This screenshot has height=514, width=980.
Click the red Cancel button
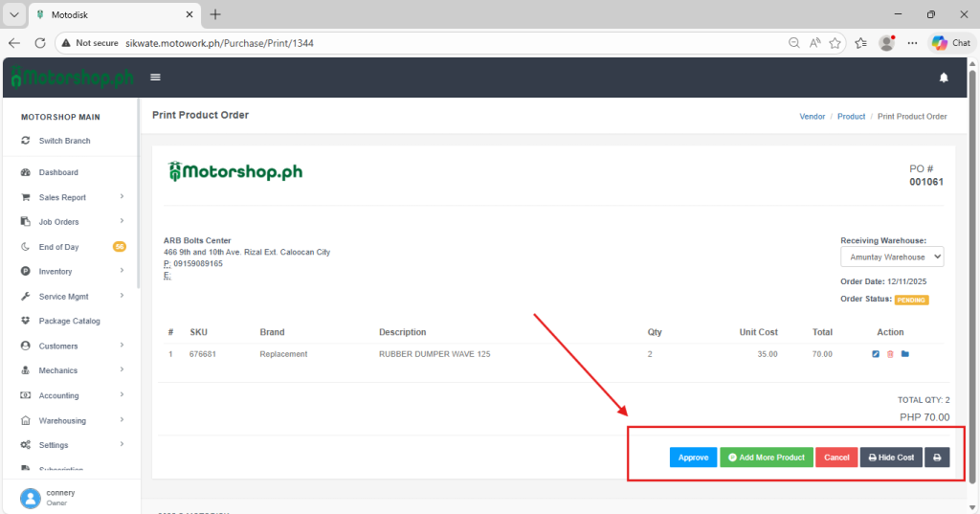(x=836, y=458)
